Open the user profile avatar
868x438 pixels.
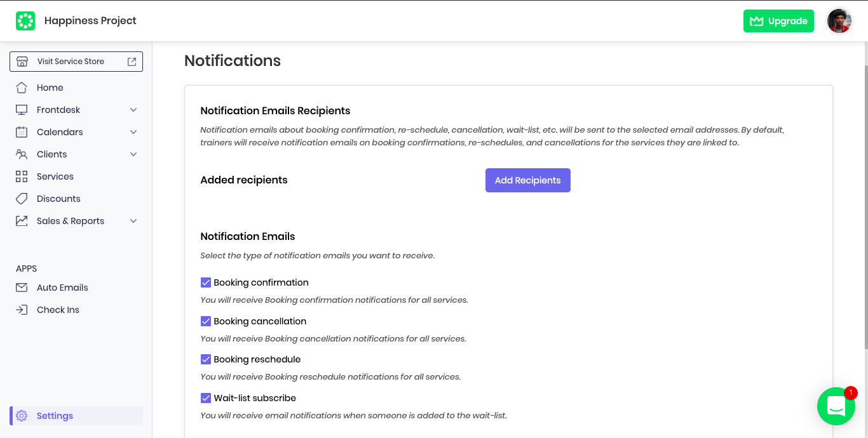pyautogui.click(x=839, y=21)
